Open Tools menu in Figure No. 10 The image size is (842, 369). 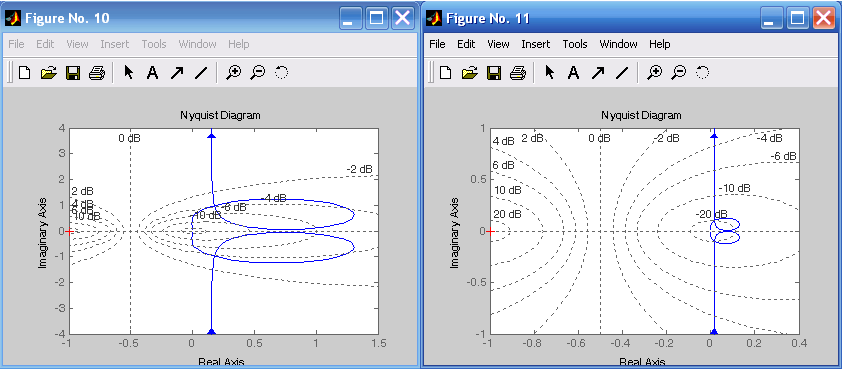[x=154, y=45]
